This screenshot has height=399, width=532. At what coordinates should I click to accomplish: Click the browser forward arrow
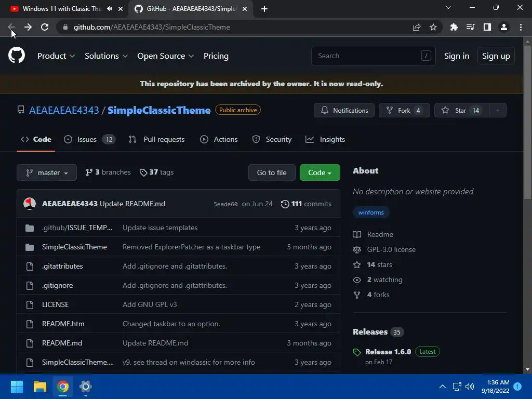tap(28, 27)
